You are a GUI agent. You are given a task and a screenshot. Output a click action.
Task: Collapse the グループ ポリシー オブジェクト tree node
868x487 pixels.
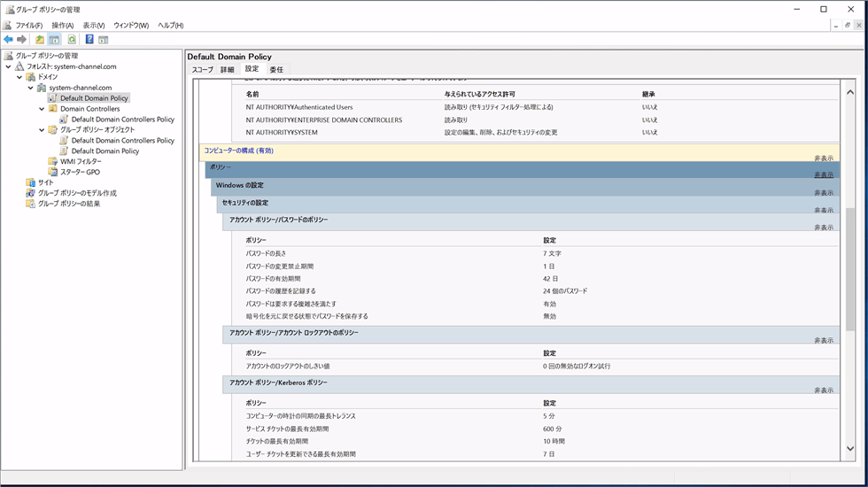[42, 130]
